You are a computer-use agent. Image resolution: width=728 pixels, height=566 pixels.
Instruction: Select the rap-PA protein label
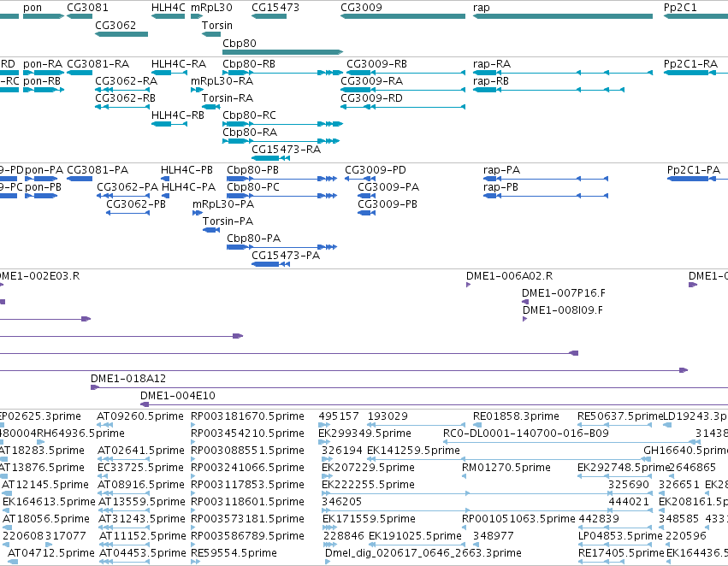501,170
